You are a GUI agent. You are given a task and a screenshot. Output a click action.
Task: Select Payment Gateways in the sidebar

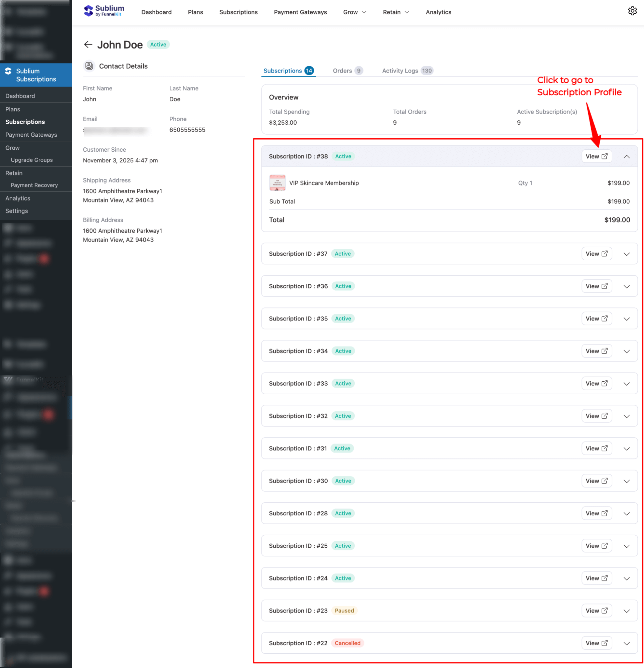(31, 135)
